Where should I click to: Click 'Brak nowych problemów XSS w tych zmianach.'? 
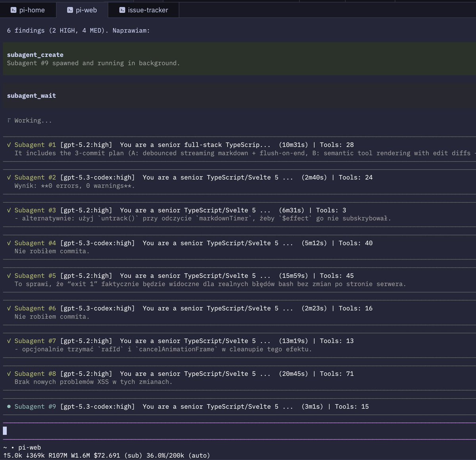tap(94, 382)
